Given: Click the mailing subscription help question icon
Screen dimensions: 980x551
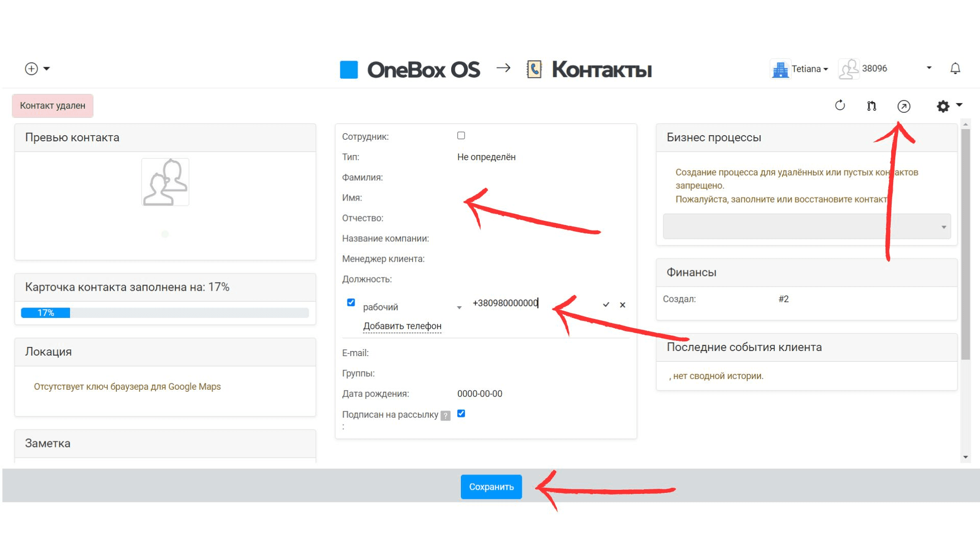Looking at the screenshot, I should point(446,415).
